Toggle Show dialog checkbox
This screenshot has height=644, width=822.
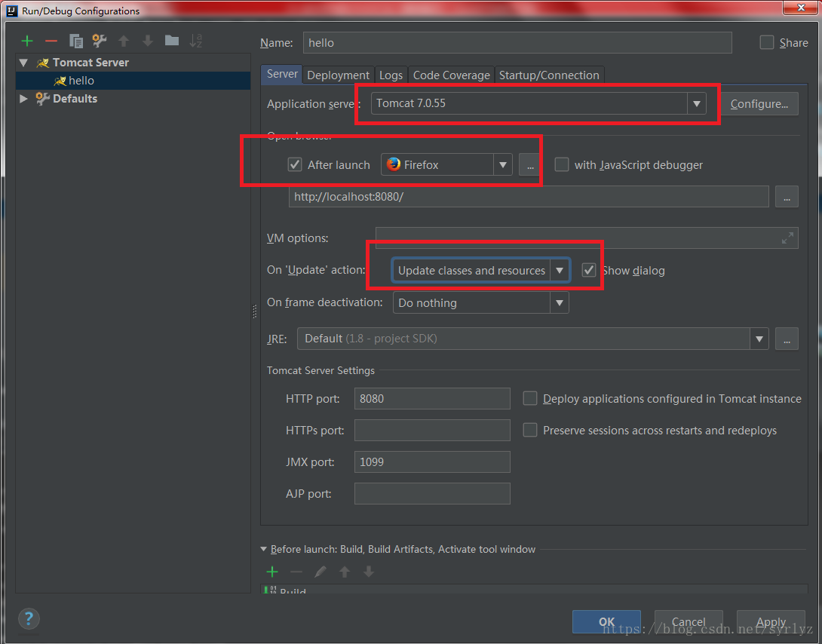589,271
